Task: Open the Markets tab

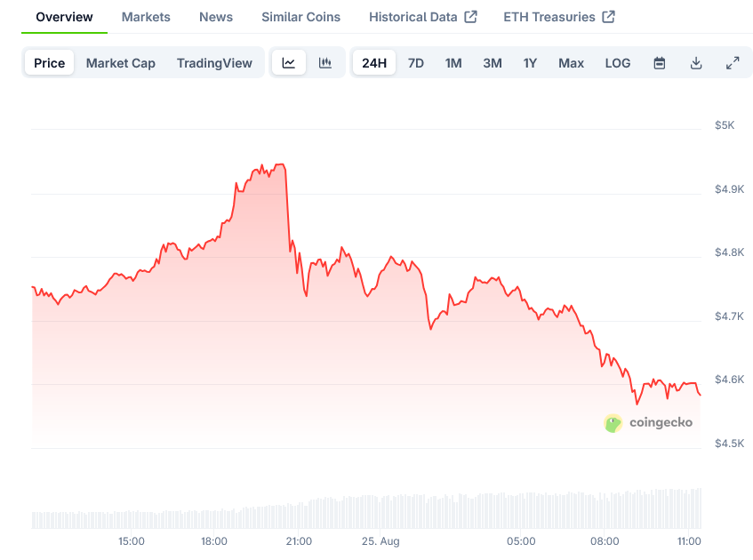Action: [146, 17]
